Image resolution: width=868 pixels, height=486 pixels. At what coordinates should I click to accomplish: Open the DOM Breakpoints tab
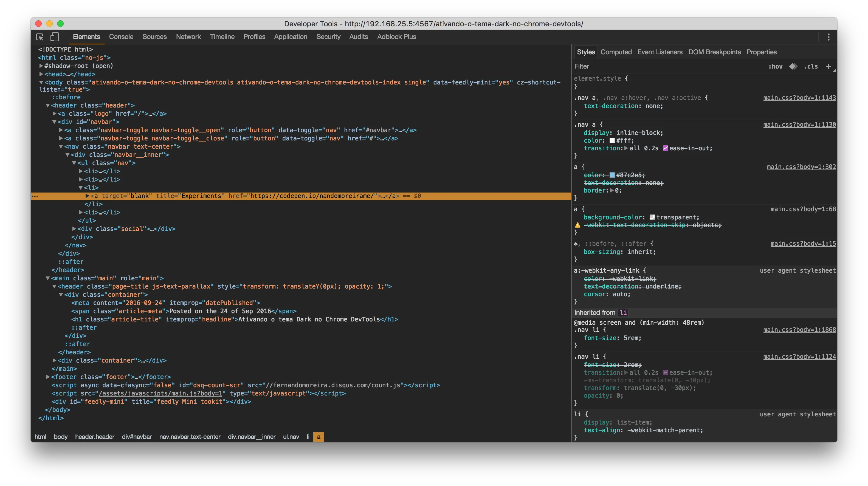click(x=714, y=52)
